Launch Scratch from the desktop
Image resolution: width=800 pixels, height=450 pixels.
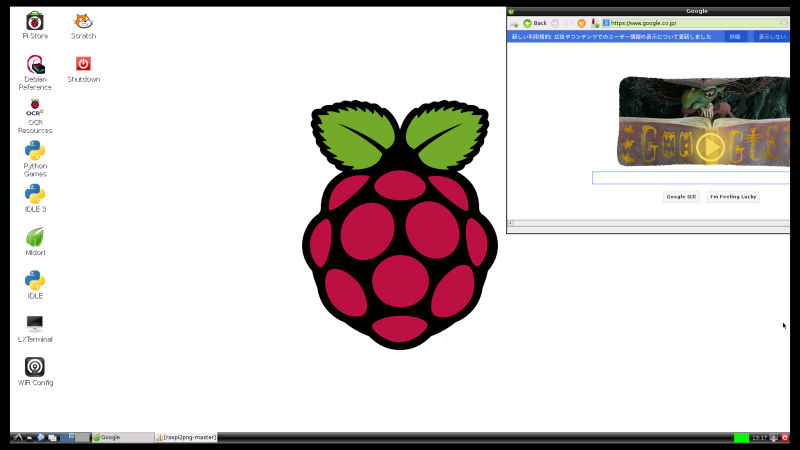[83, 21]
